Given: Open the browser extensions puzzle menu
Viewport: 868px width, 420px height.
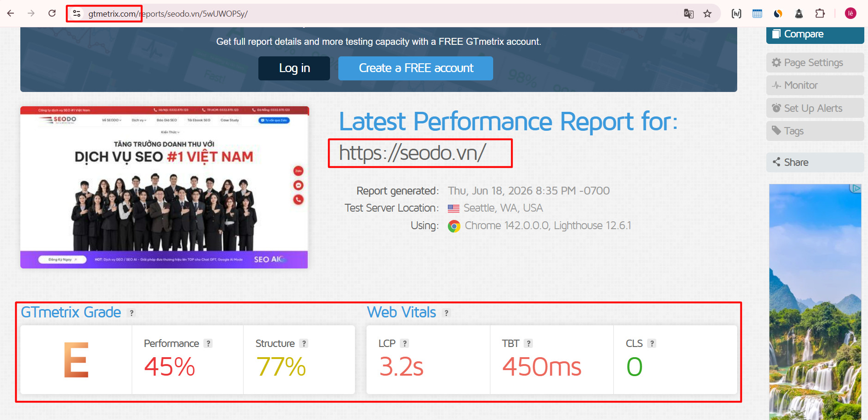Looking at the screenshot, I should (x=820, y=14).
